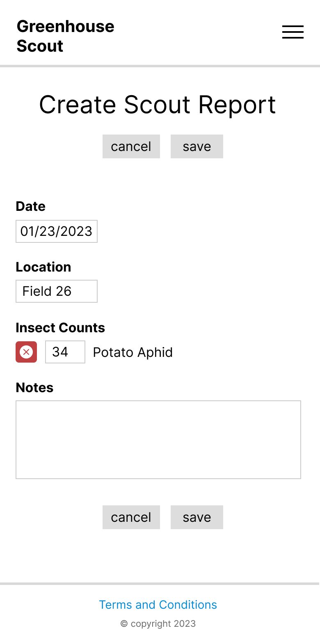
Task: Open the Terms and Conditions link
Action: (x=158, y=605)
